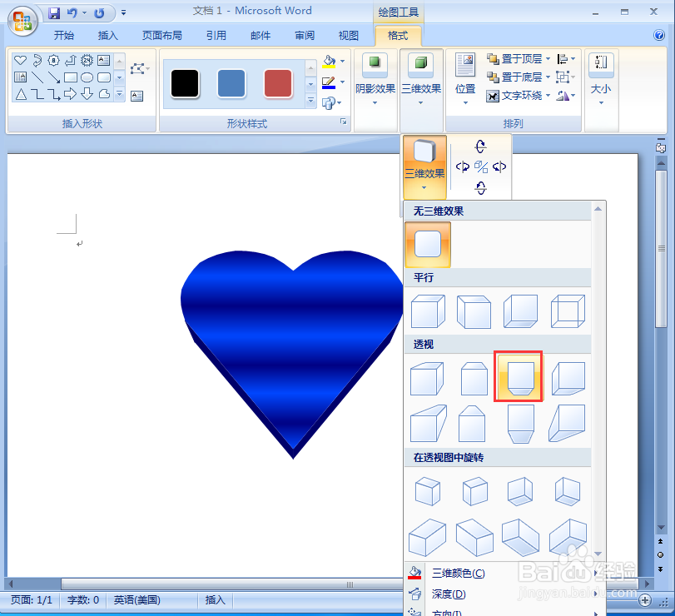This screenshot has width=675, height=616.
Task: Click the text box insert icon
Action: click(x=136, y=96)
